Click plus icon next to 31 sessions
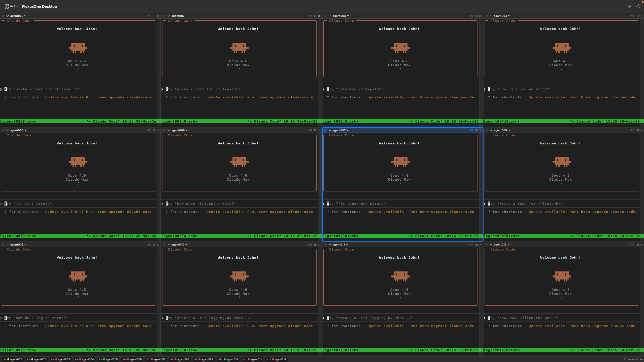 pos(641,359)
